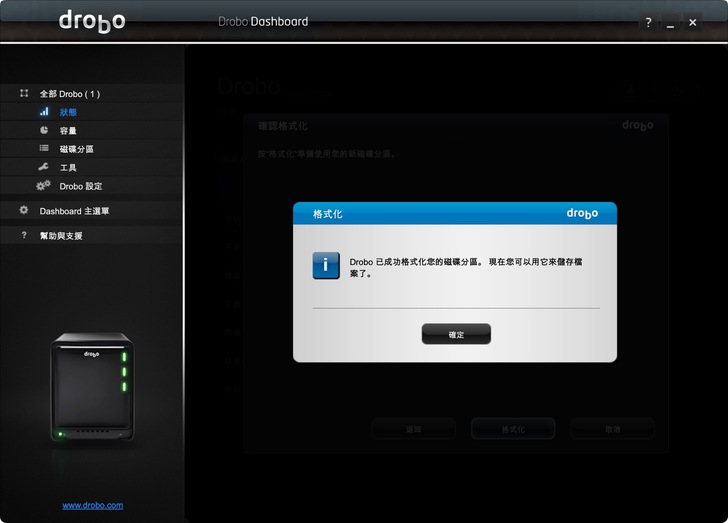Viewport: 728px width, 523px height.
Task: Click the help question mark sidebar icon
Action: point(24,235)
